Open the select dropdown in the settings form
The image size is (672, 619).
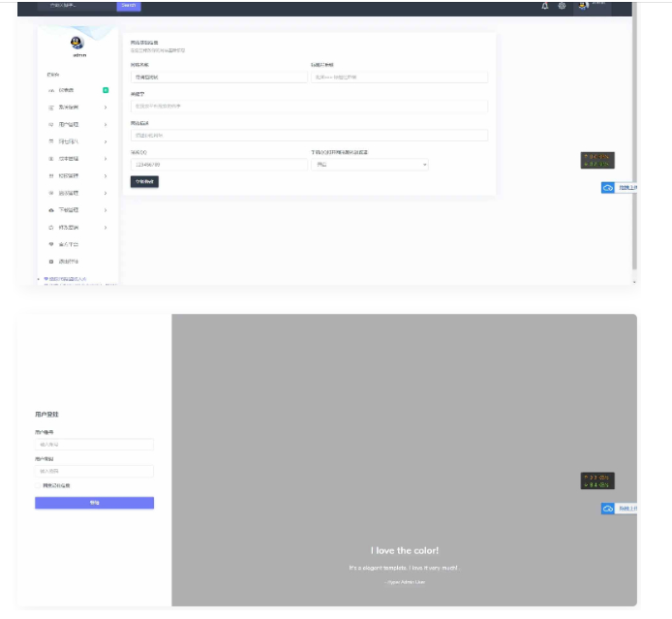(369, 165)
